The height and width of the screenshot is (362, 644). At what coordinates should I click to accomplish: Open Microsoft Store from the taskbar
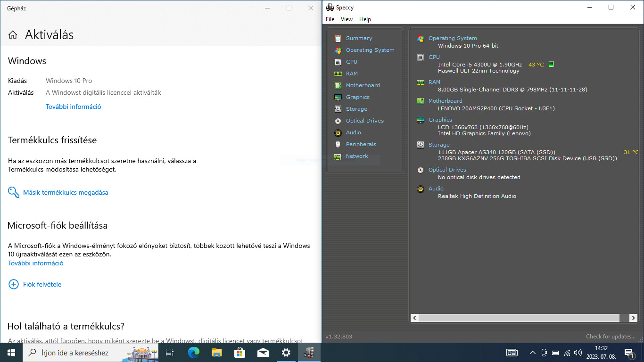tap(239, 352)
